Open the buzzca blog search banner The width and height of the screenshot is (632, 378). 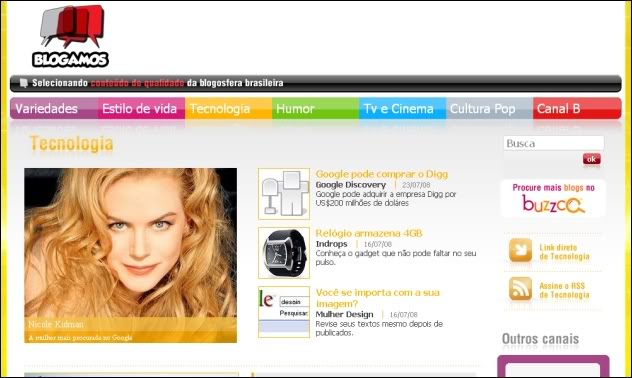pos(553,198)
